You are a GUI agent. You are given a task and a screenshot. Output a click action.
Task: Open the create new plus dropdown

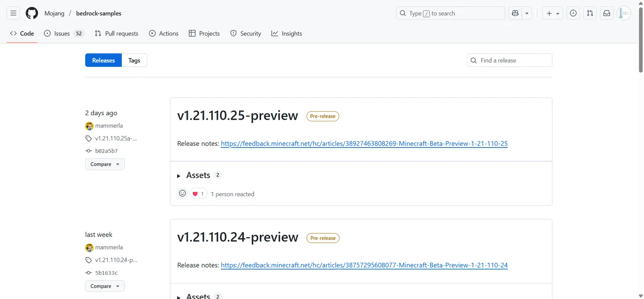553,13
